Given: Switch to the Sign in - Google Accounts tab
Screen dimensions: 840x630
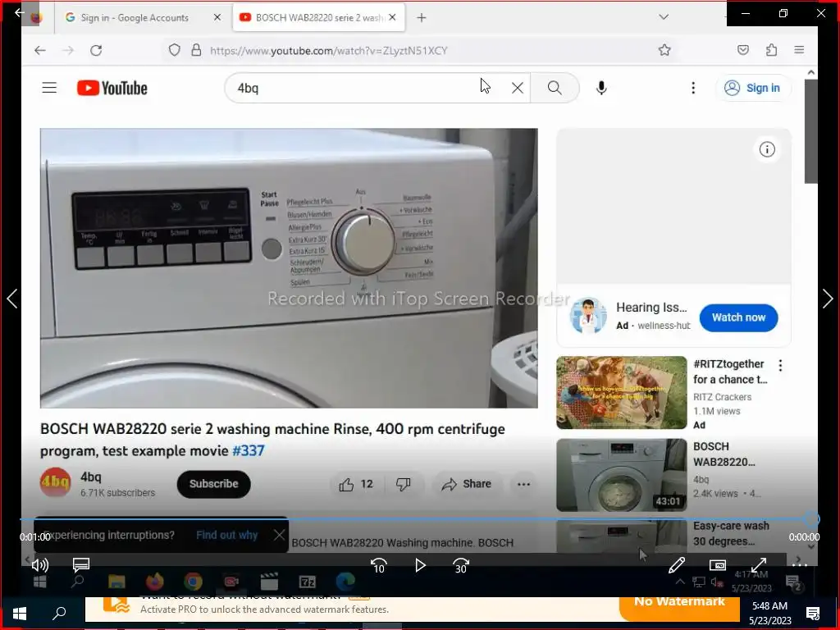Looking at the screenshot, I should pos(142,18).
